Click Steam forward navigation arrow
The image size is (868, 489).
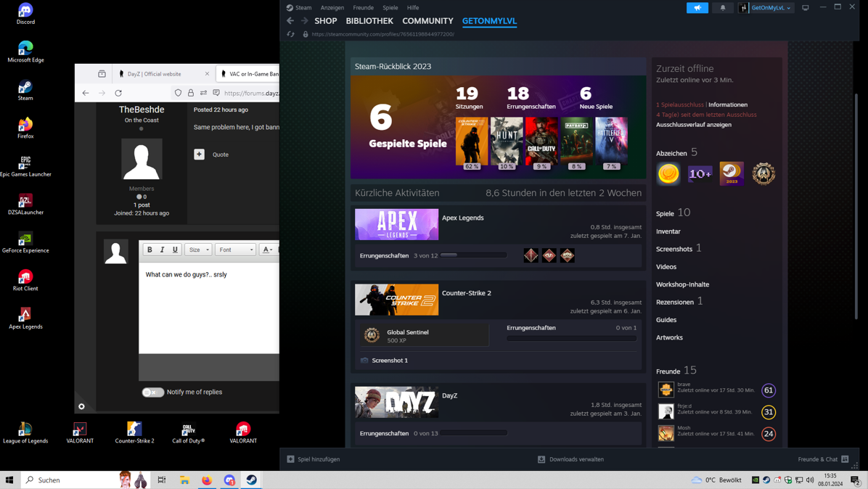[x=305, y=21]
